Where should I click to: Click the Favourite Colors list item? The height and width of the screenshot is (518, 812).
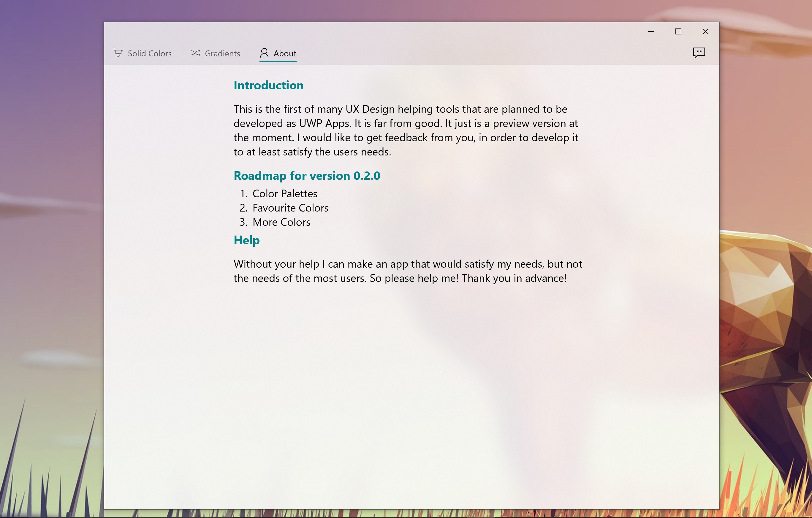coord(290,208)
